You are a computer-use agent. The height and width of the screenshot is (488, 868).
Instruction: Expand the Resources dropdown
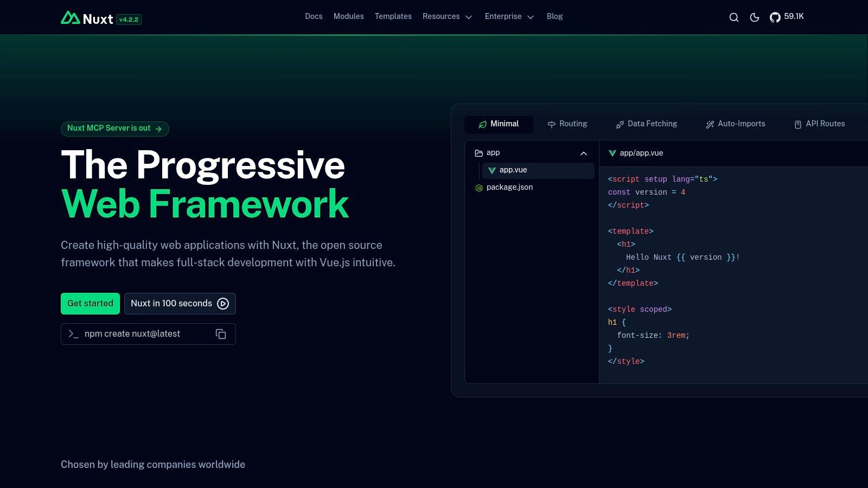(x=448, y=17)
